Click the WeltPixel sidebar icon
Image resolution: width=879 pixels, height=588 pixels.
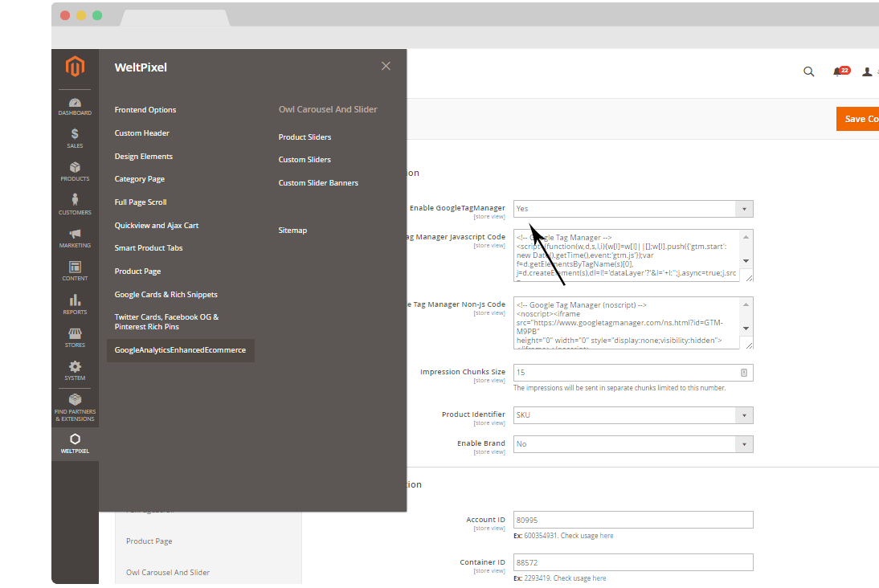point(75,443)
